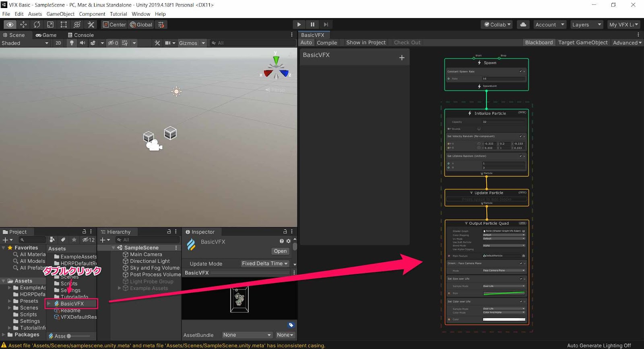Image resolution: width=644 pixels, height=349 pixels.
Task: Open the Layers dropdown
Action: pyautogui.click(x=587, y=25)
